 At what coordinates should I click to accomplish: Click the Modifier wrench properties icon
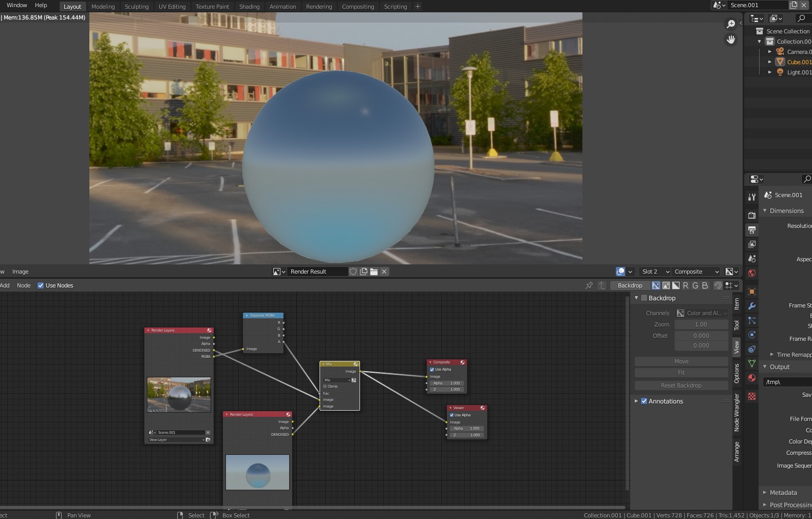pyautogui.click(x=752, y=306)
